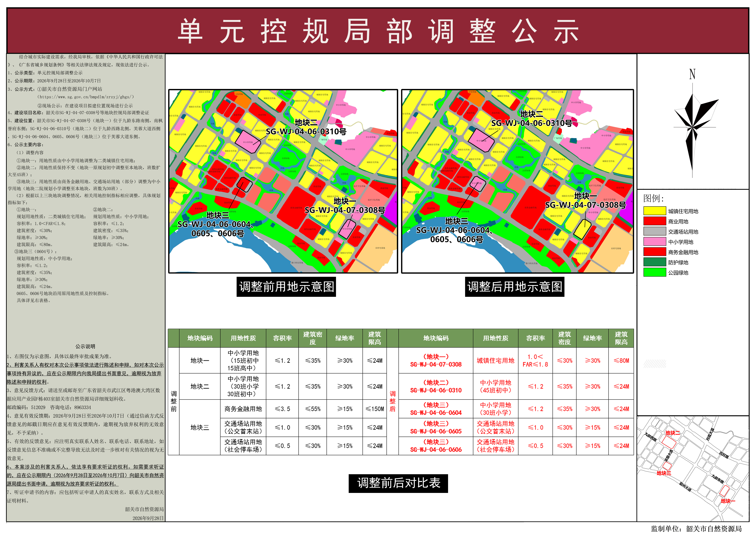Click 地块二 label in the location inset map
This screenshot has height=535, width=756.
(x=672, y=433)
